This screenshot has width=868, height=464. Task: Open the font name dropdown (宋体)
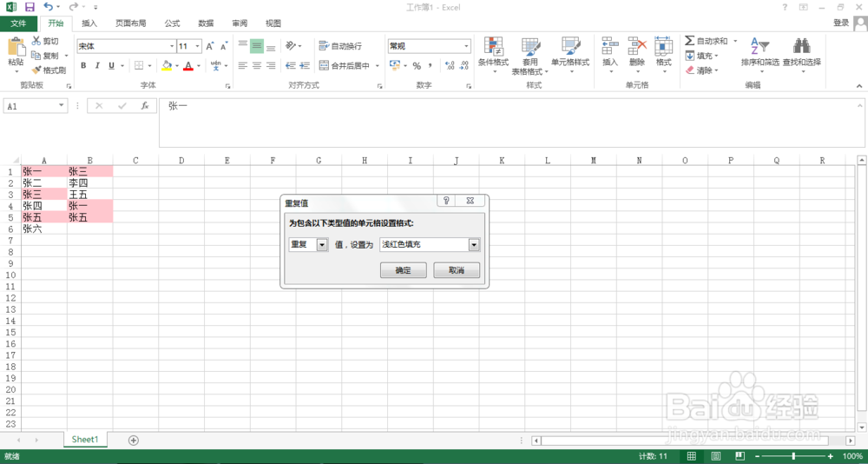click(172, 47)
